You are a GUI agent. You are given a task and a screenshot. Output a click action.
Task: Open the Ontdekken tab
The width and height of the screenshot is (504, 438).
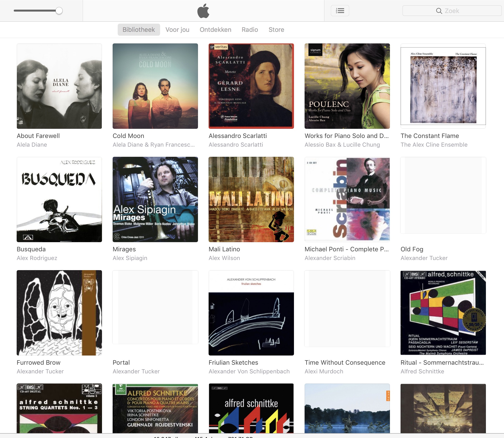click(x=215, y=30)
